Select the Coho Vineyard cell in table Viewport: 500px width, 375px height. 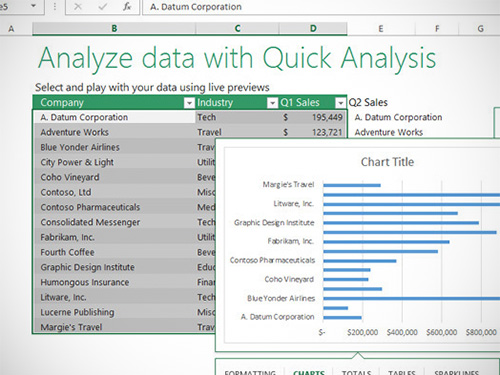114,177
